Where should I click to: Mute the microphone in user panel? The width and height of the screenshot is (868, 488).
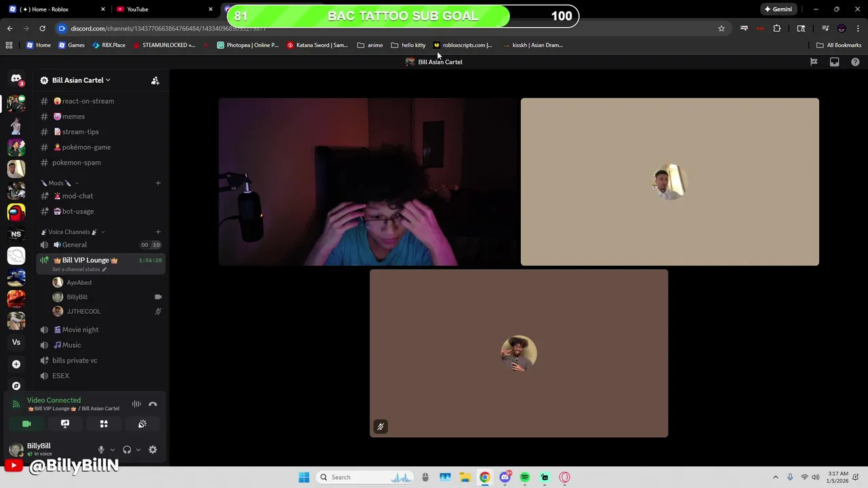pos(101,449)
